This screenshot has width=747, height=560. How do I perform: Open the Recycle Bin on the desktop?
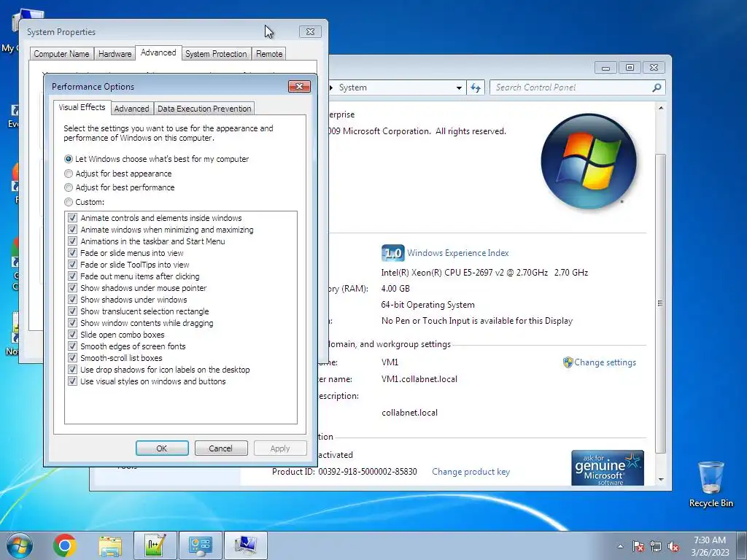click(711, 484)
